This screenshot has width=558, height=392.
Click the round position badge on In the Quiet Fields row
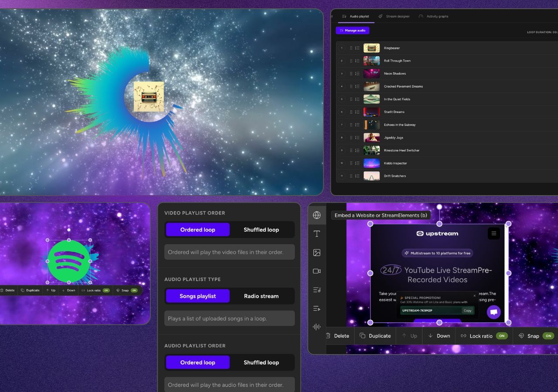click(342, 99)
